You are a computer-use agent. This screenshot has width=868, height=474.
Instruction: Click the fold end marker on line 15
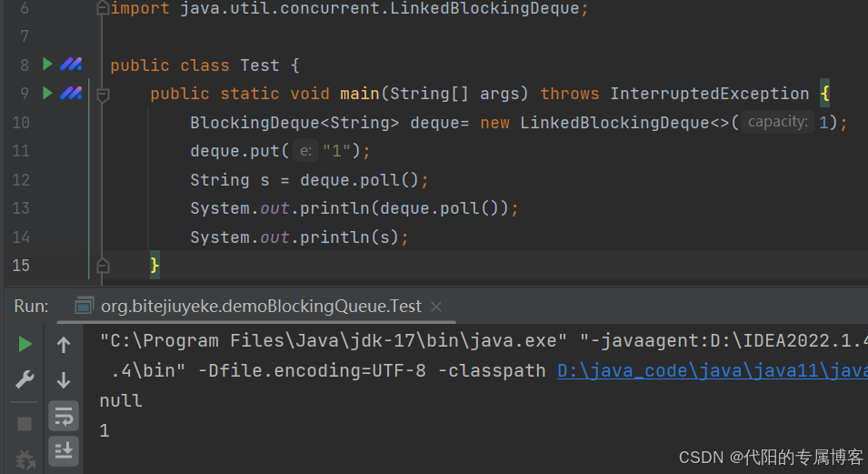(103, 266)
